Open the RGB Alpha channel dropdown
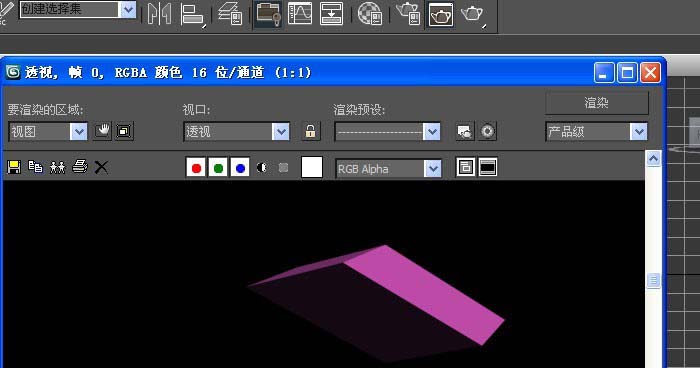 coord(388,169)
